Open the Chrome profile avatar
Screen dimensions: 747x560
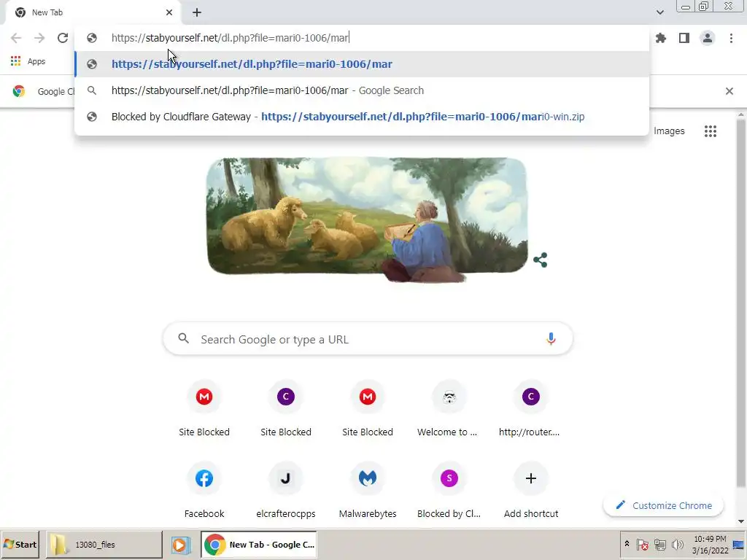708,38
